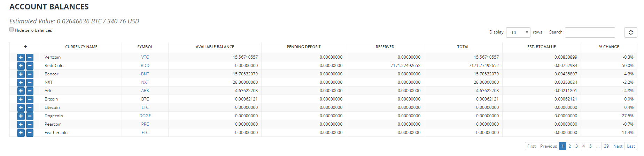Image resolution: width=644 pixels, height=156 pixels.
Task: Sort by Reserved column header
Action: tap(385, 47)
